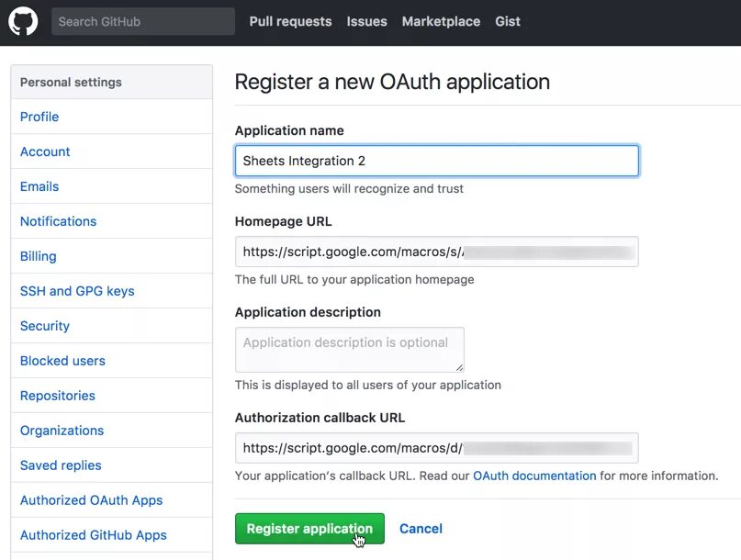Visit the Marketplace

(441, 21)
